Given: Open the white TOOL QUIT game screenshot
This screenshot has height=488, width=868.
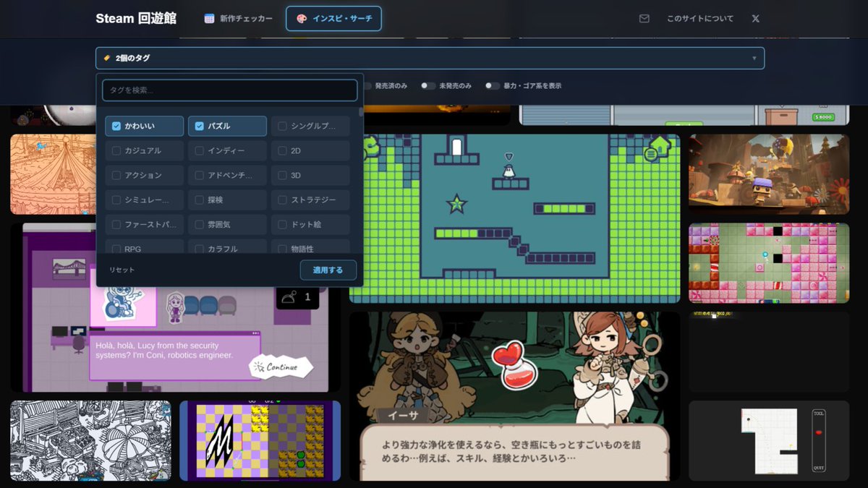Looking at the screenshot, I should pyautogui.click(x=769, y=441).
